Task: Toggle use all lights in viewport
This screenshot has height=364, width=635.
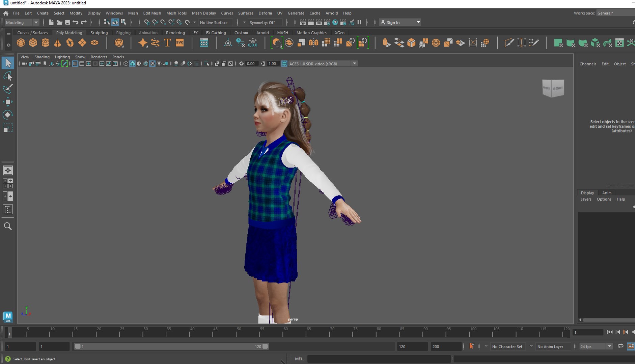Action: point(159,64)
